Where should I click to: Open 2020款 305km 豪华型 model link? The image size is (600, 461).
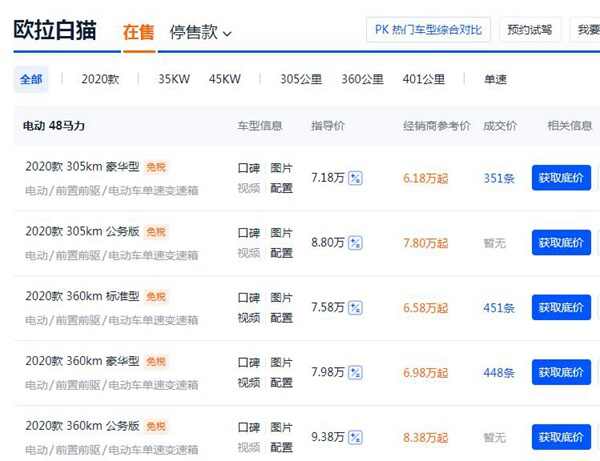click(x=82, y=167)
